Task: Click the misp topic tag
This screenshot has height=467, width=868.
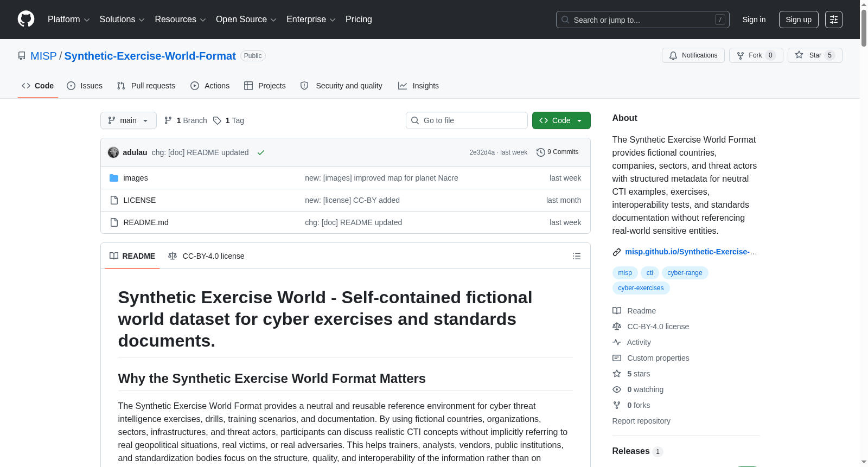Action: click(x=625, y=273)
